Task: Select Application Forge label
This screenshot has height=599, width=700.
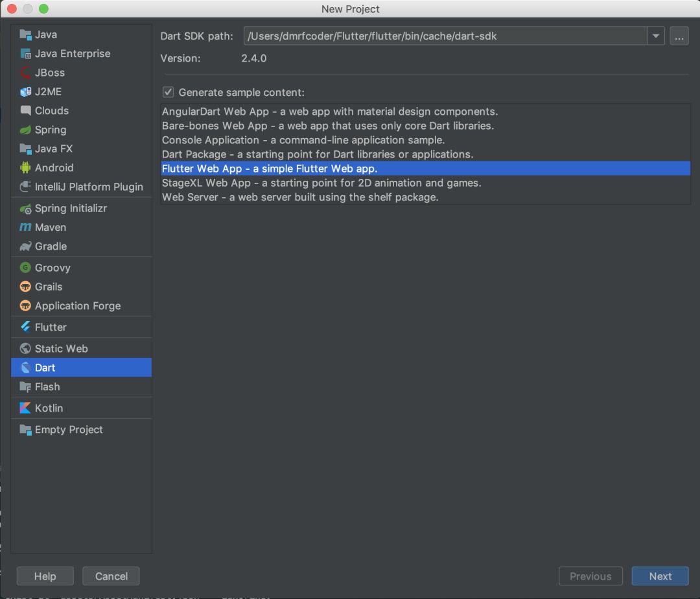Action: pos(78,306)
